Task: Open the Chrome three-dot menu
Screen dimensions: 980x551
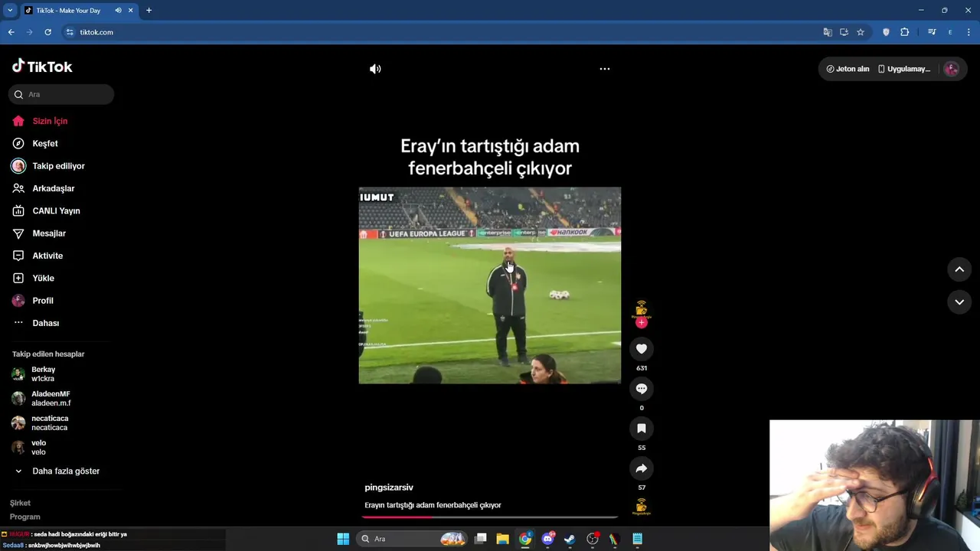Action: click(968, 32)
